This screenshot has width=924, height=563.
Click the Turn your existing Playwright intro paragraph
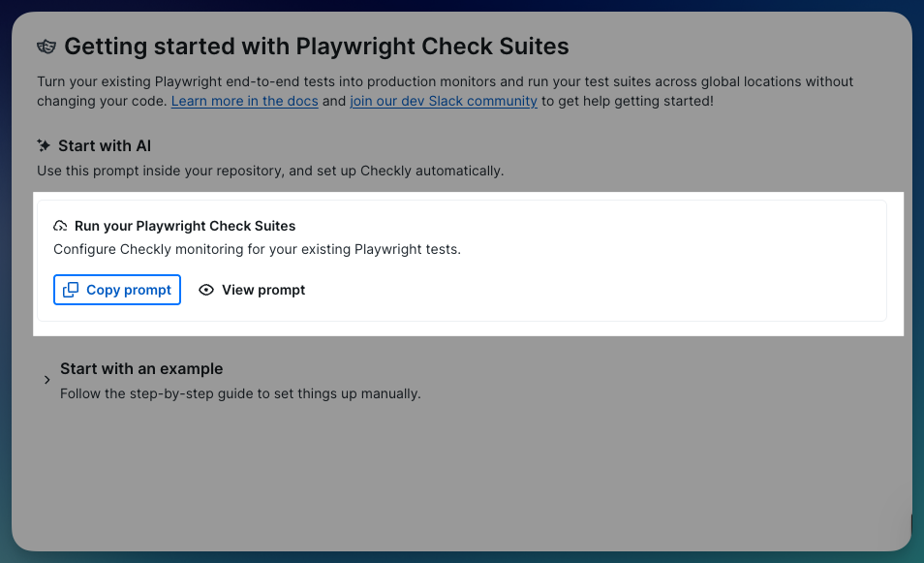[x=445, y=81]
